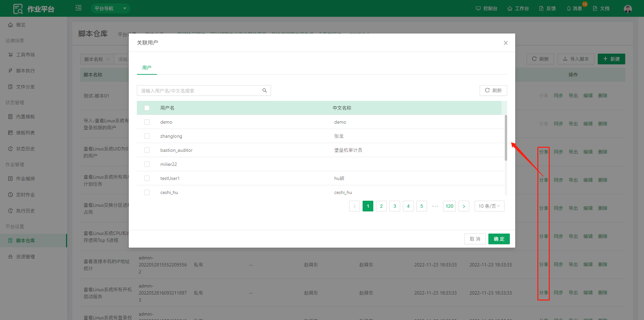This screenshot has width=644, height=320.
Task: Open 文件分发 in sidebar
Action: (33, 87)
